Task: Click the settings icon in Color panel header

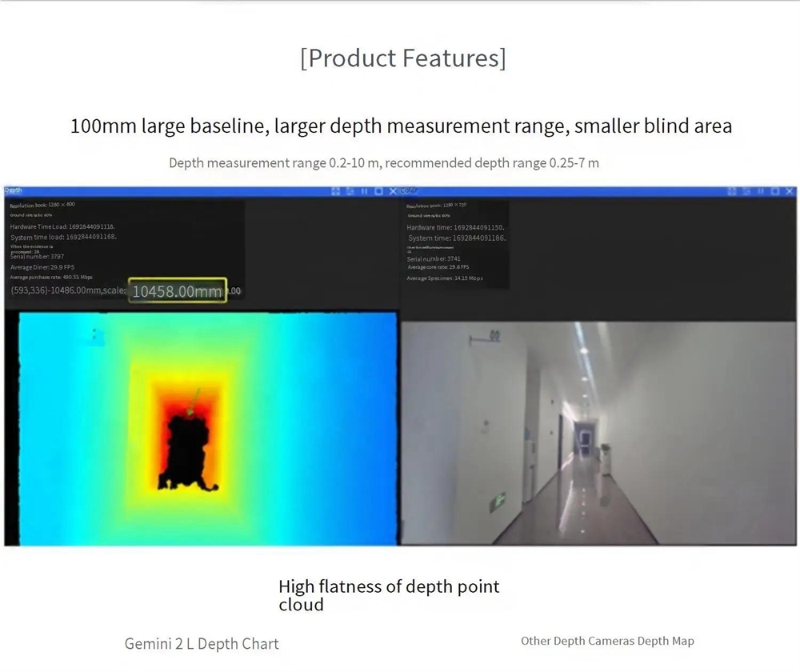Action: 746,191
